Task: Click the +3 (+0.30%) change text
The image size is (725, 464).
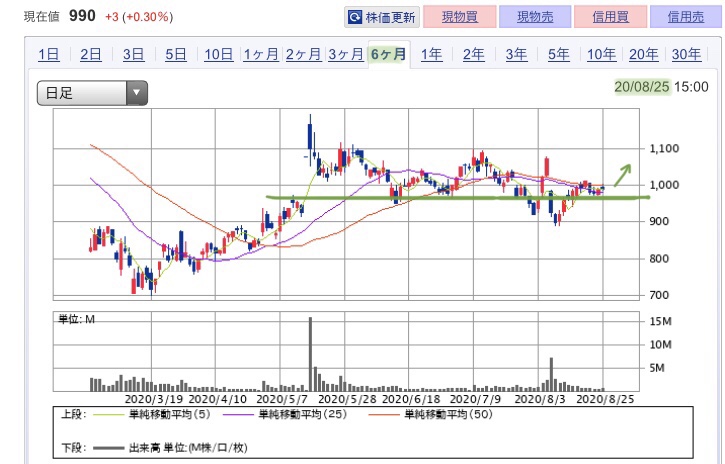Action: [x=139, y=17]
